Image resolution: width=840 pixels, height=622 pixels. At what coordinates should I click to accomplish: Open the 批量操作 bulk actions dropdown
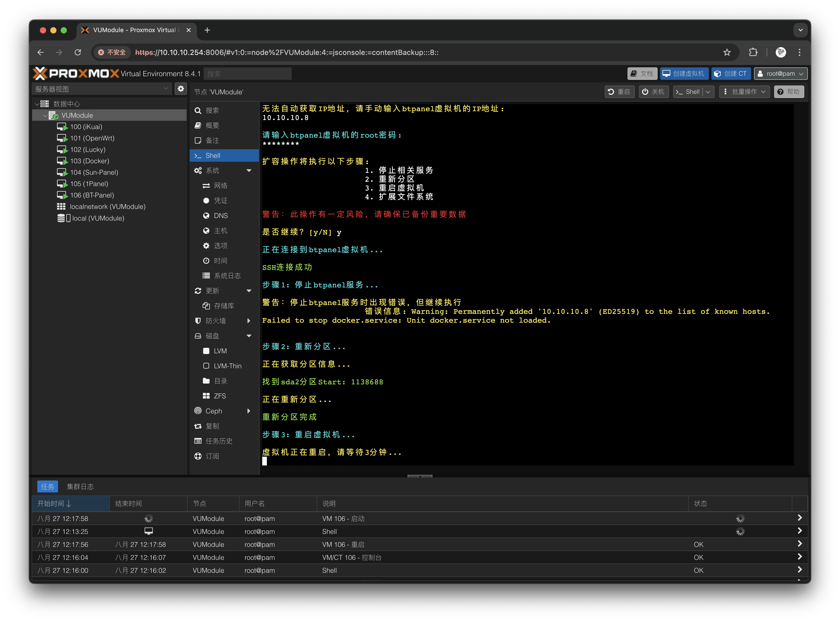pyautogui.click(x=744, y=92)
